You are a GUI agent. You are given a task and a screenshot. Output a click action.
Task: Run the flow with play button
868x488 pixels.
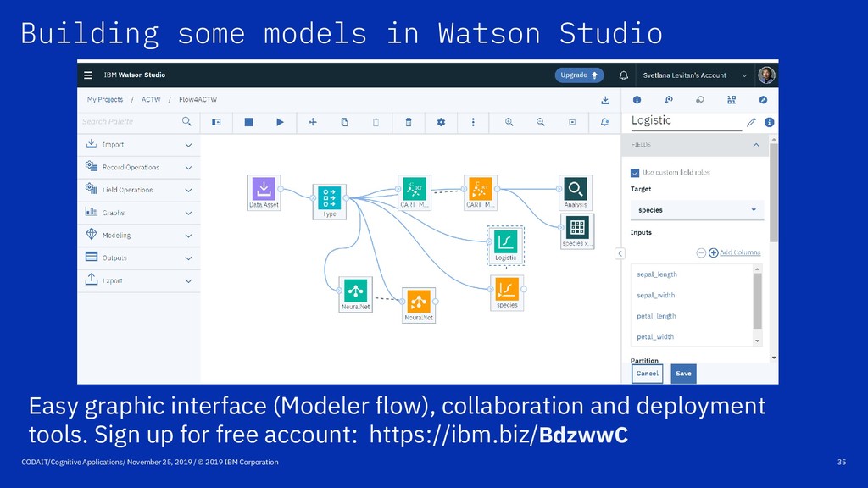coord(280,122)
